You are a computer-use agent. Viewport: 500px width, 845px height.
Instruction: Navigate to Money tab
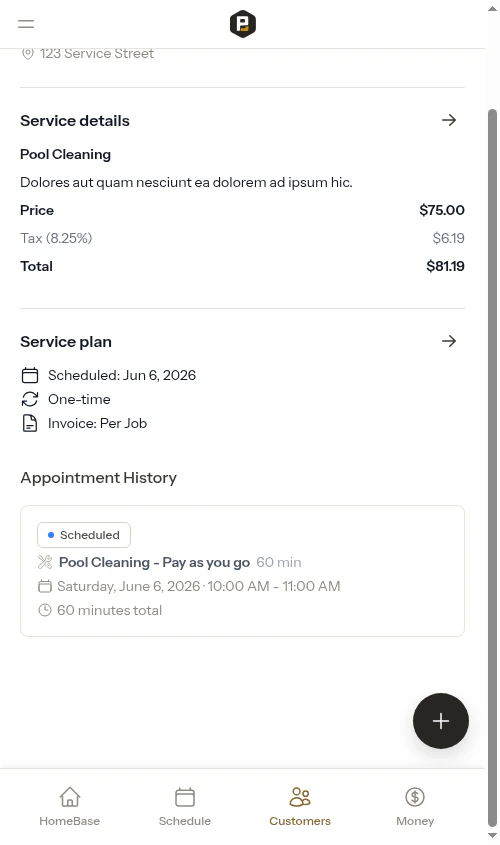pyautogui.click(x=415, y=807)
